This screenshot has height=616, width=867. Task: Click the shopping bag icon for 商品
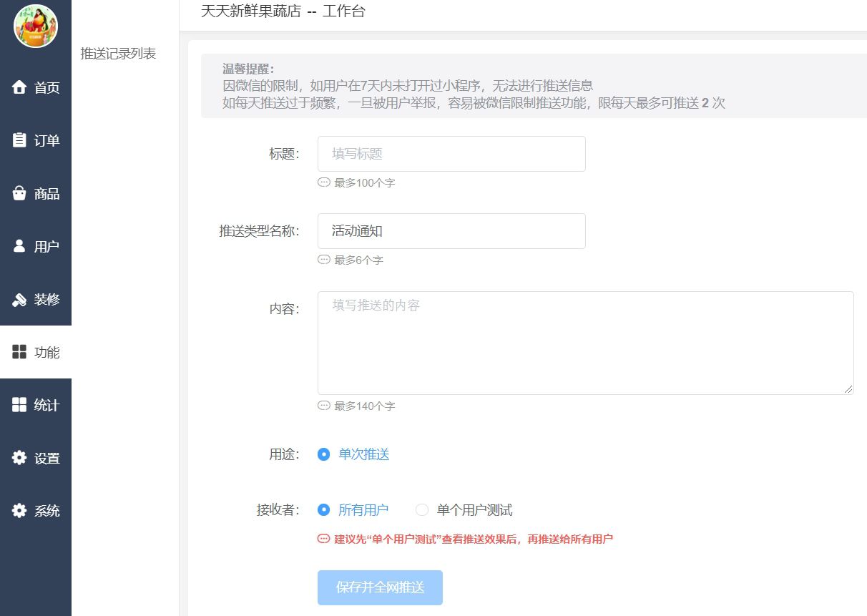click(x=19, y=193)
